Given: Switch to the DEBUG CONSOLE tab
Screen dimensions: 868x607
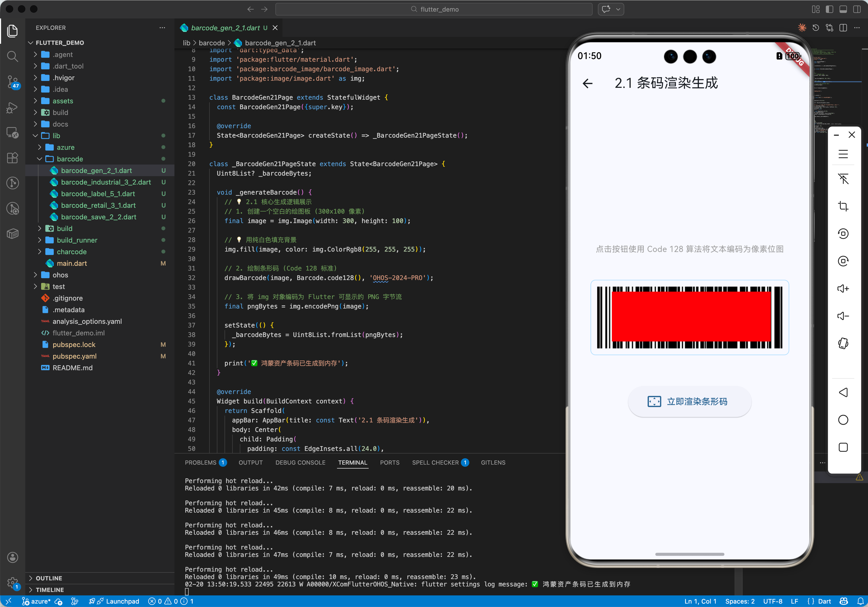Looking at the screenshot, I should 300,463.
